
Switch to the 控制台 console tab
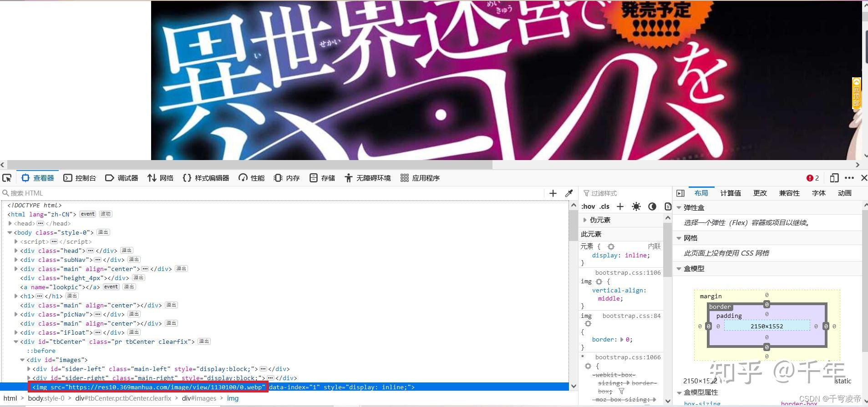point(80,178)
